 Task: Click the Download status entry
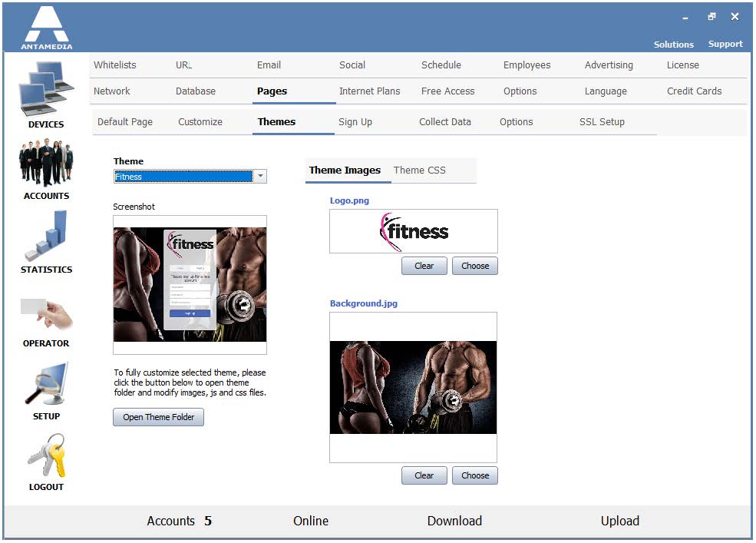tap(454, 521)
